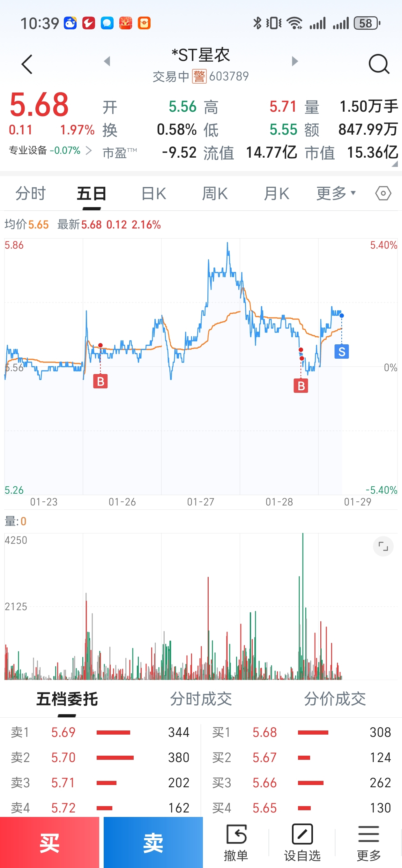Viewport: 402px width, 868px height.
Task: Go to next stock with right triangle
Action: click(x=295, y=61)
